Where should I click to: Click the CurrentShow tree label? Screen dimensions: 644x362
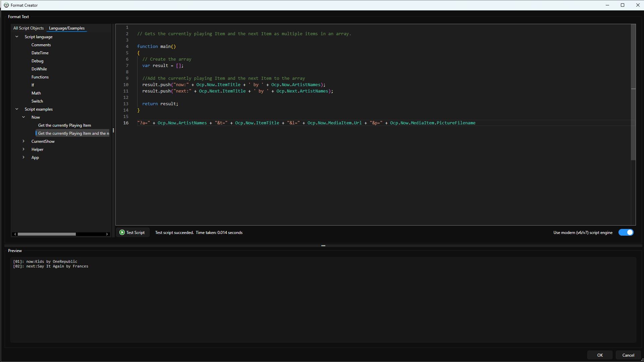pos(43,141)
